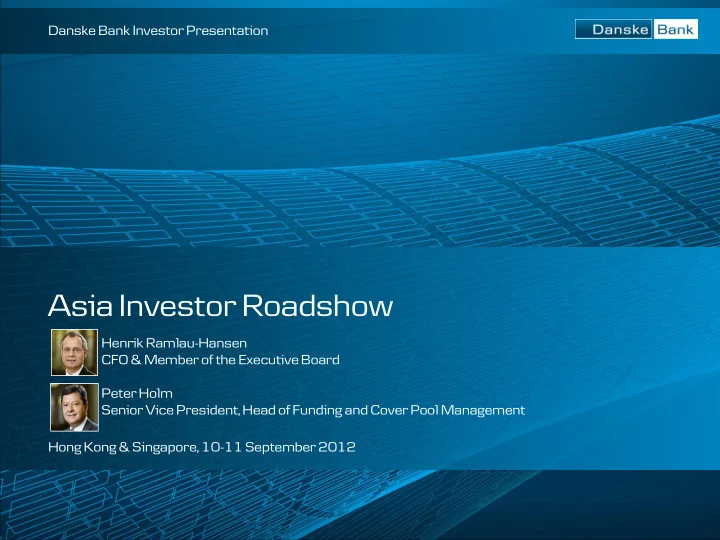
Task: Click the 'Asia Investor Roadshow' title
Action: tap(220, 305)
